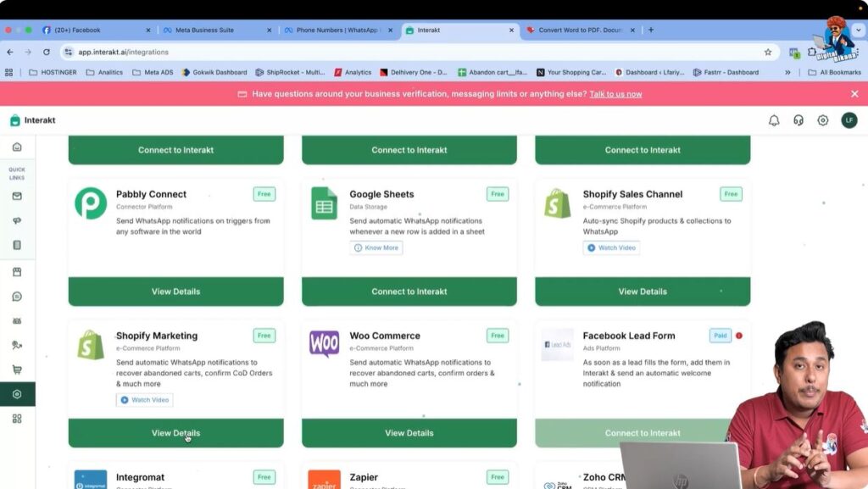Open the apps grid icon at sidebar bottom

pyautogui.click(x=18, y=418)
